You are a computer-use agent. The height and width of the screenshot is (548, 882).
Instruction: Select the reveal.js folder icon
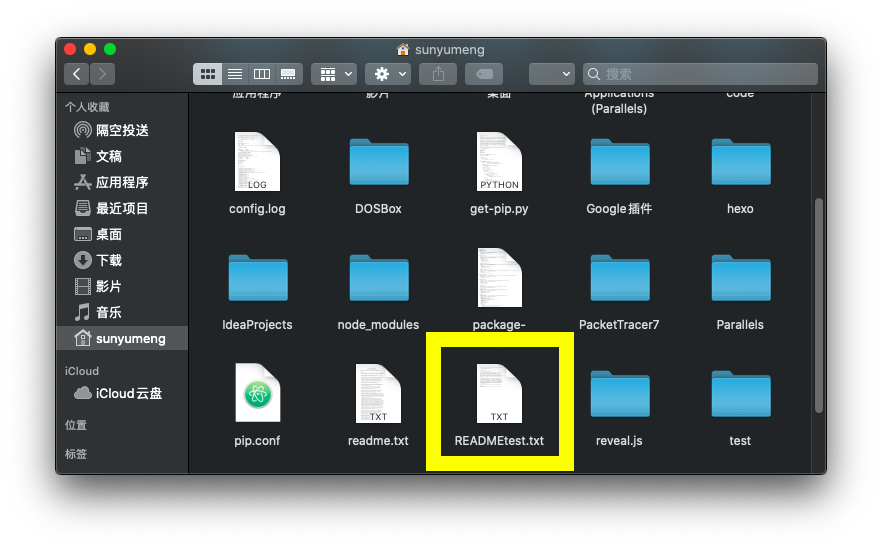(x=619, y=394)
